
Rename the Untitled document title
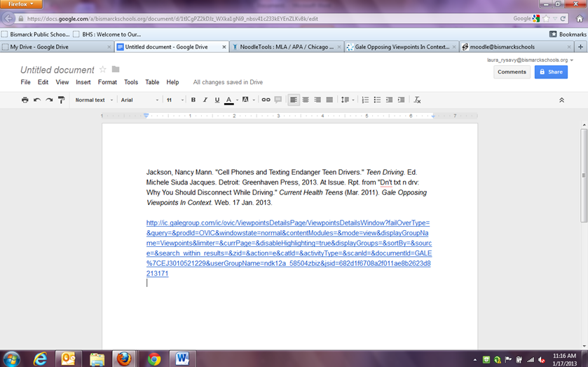click(57, 70)
